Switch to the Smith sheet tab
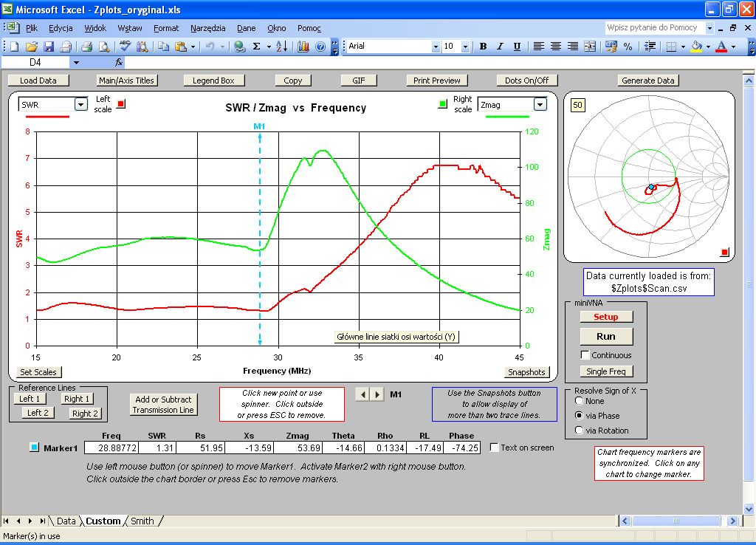The image size is (756, 545). [142, 521]
